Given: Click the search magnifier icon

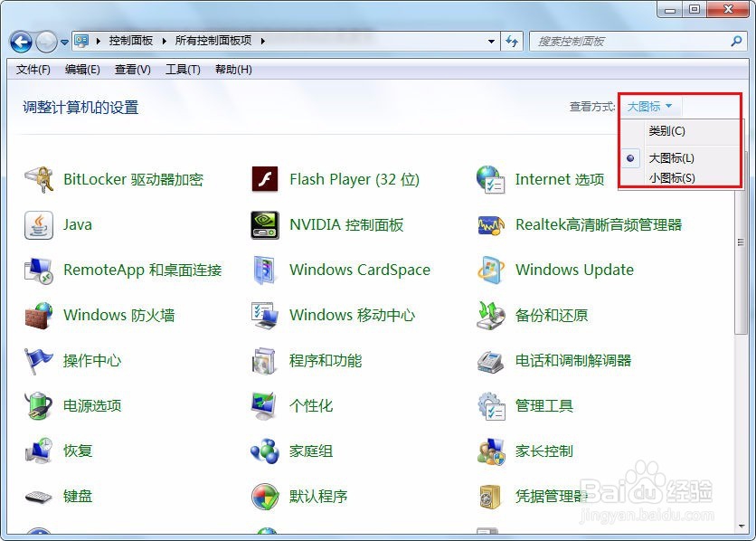Looking at the screenshot, I should pos(736,42).
